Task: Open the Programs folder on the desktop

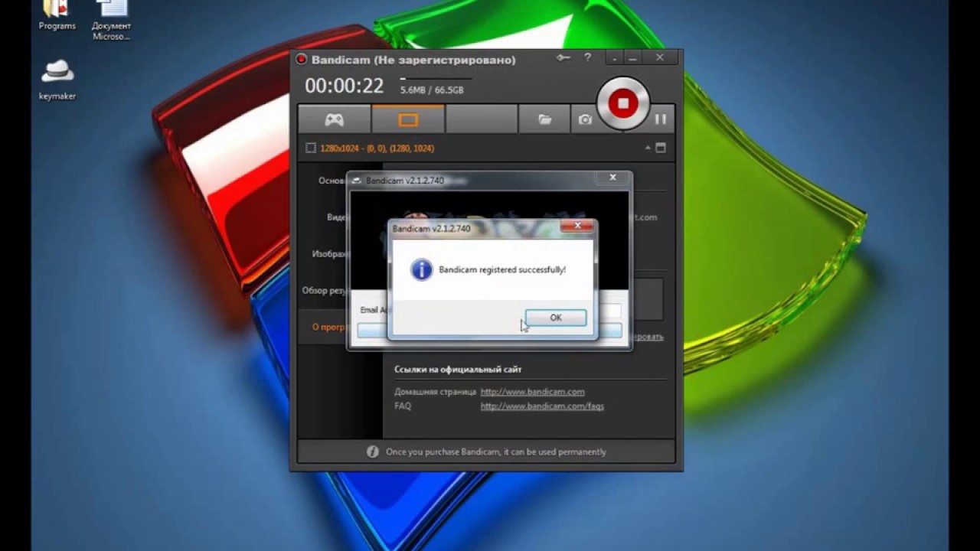Action: point(57,15)
